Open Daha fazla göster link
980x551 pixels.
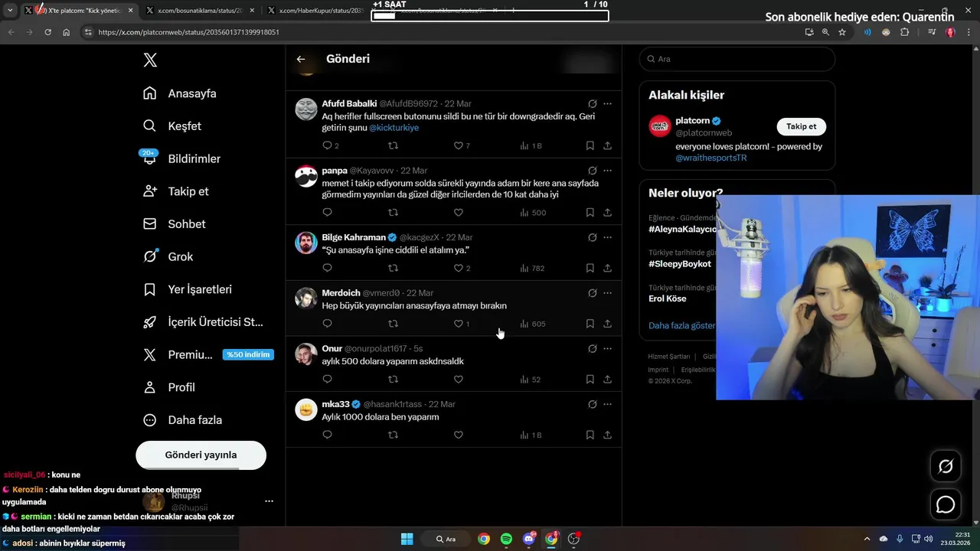[681, 325]
